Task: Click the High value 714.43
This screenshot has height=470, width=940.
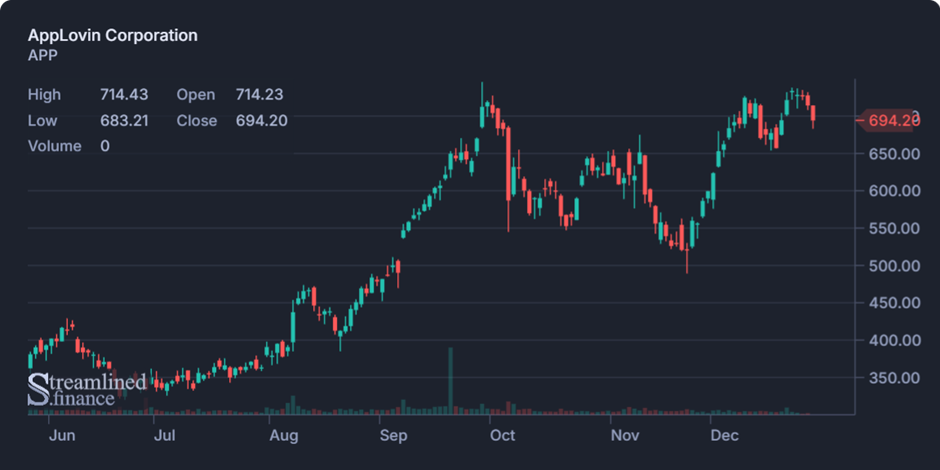Action: click(124, 95)
